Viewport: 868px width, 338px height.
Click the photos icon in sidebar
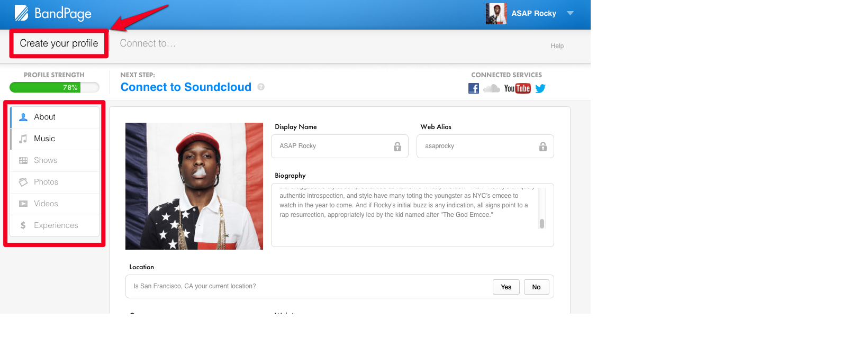click(23, 182)
